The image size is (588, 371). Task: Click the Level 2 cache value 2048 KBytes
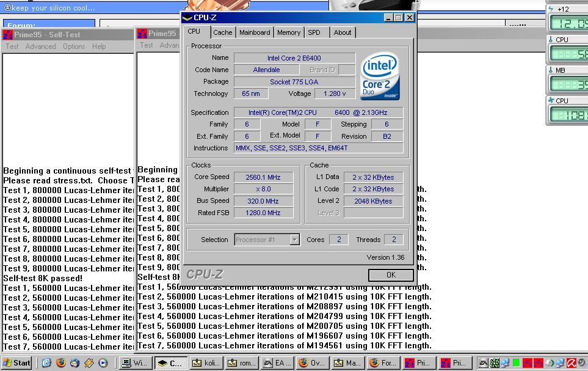(x=374, y=201)
